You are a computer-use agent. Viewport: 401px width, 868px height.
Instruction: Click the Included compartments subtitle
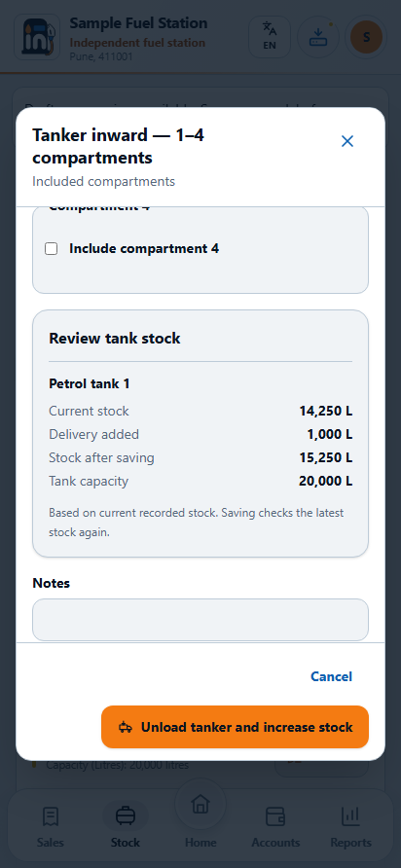tap(103, 182)
